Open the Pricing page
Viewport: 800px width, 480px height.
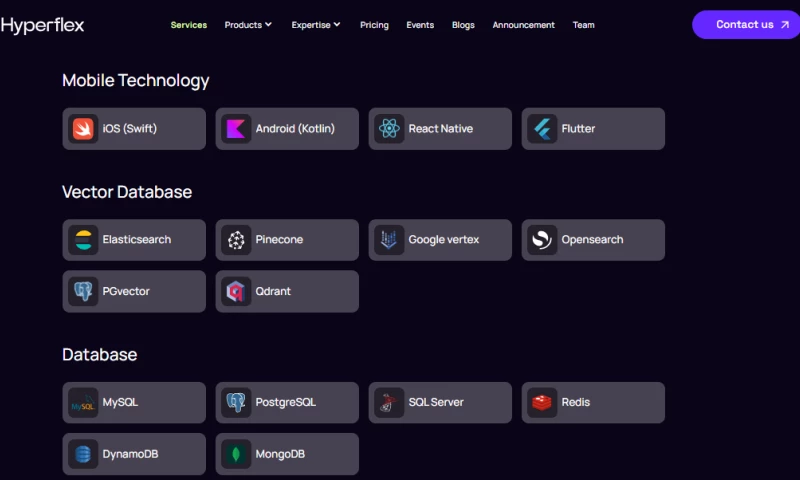[374, 25]
